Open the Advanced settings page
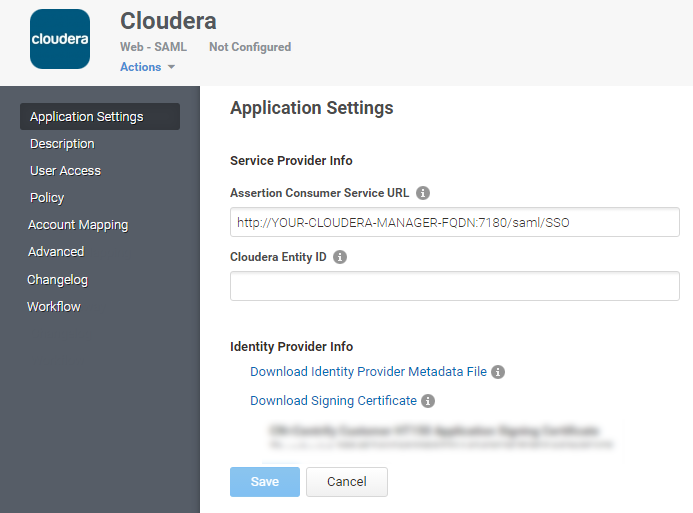This screenshot has height=513, width=693. pyautogui.click(x=56, y=252)
